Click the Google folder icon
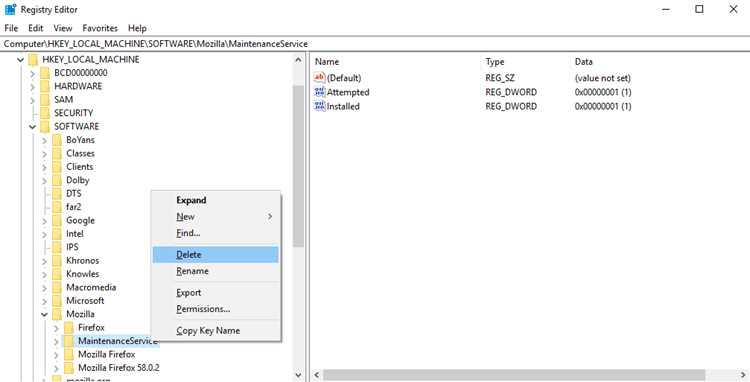This screenshot has width=750, height=382. coord(57,220)
